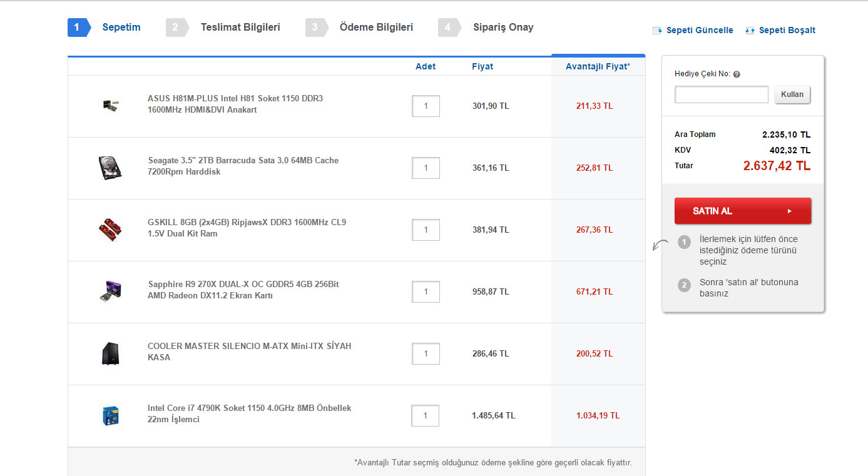The image size is (868, 476).
Task: Open the Ödeme Bilgileri step
Action: coord(375,28)
